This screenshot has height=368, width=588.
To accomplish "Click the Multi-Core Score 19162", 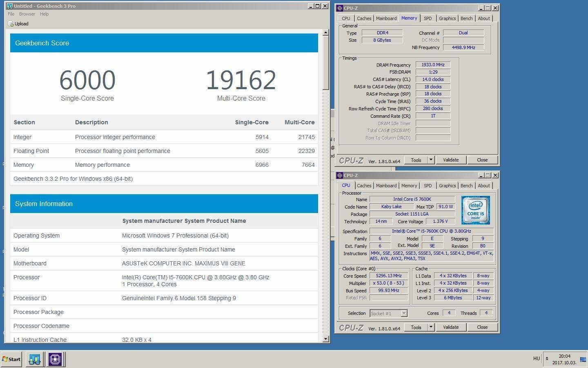I will coord(241,80).
